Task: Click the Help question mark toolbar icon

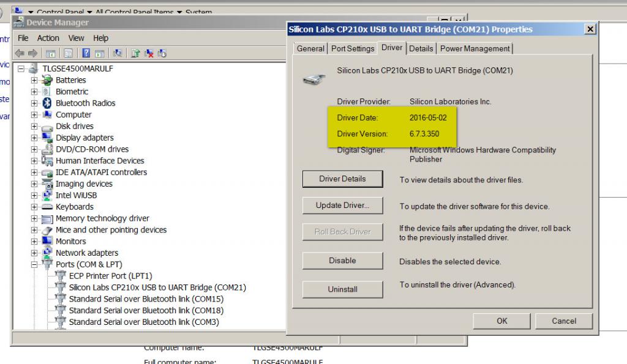Action: pyautogui.click(x=86, y=53)
